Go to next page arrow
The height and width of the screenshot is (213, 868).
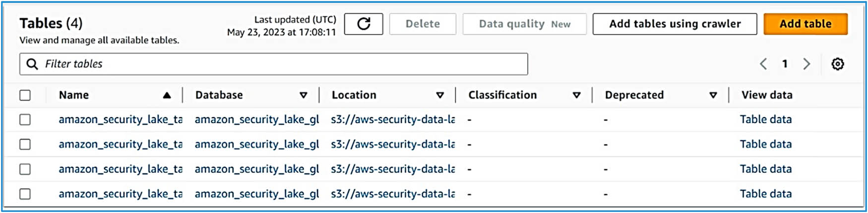tap(806, 64)
